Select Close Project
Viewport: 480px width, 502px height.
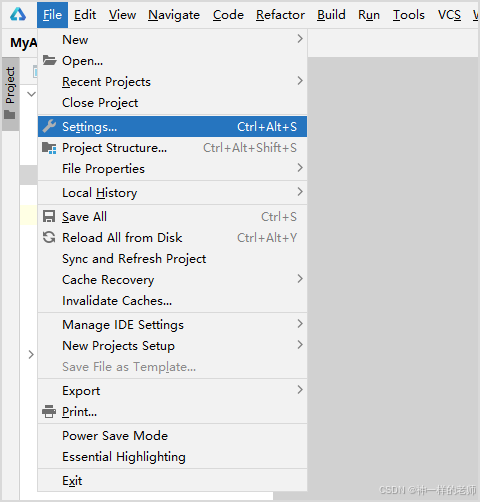(172, 103)
